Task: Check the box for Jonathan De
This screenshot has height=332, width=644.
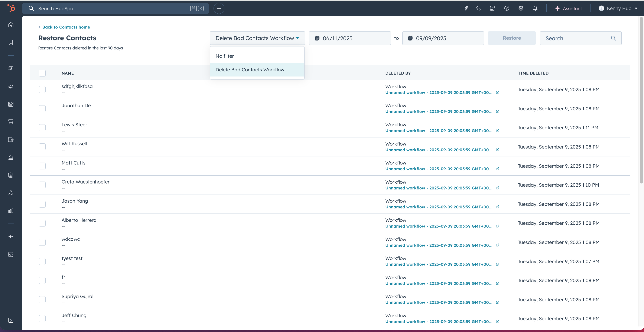Action: 42,108
